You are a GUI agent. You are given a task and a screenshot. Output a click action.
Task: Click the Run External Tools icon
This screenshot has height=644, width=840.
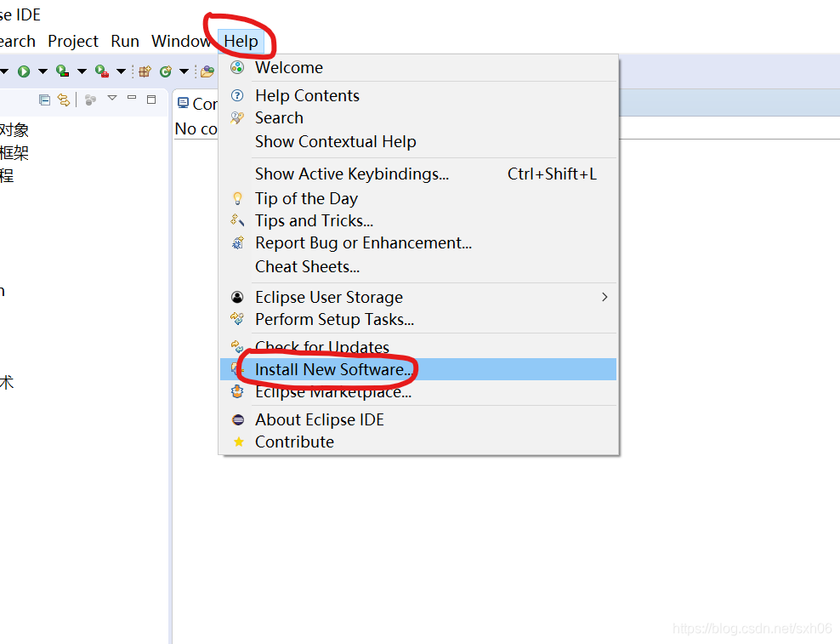(x=102, y=71)
